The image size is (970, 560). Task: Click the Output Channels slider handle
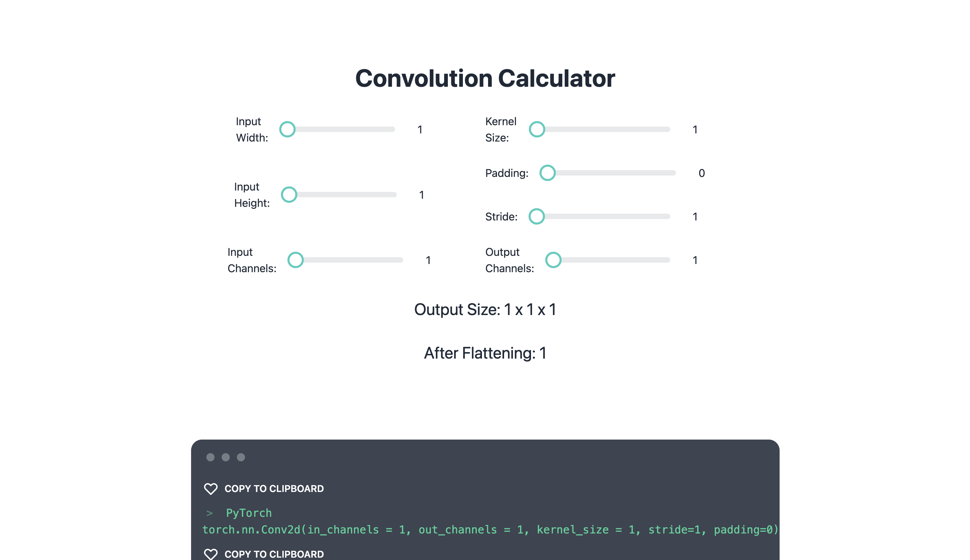553,260
